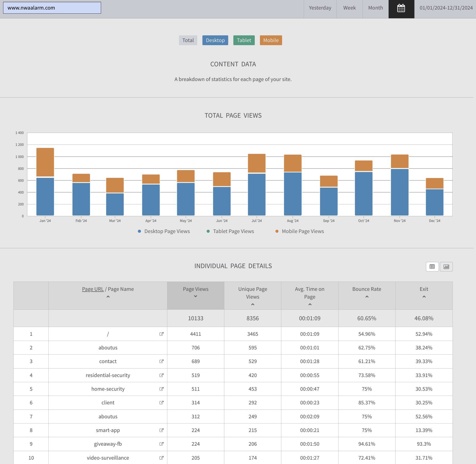Click the www.nwaalarm.com site field

(52, 8)
